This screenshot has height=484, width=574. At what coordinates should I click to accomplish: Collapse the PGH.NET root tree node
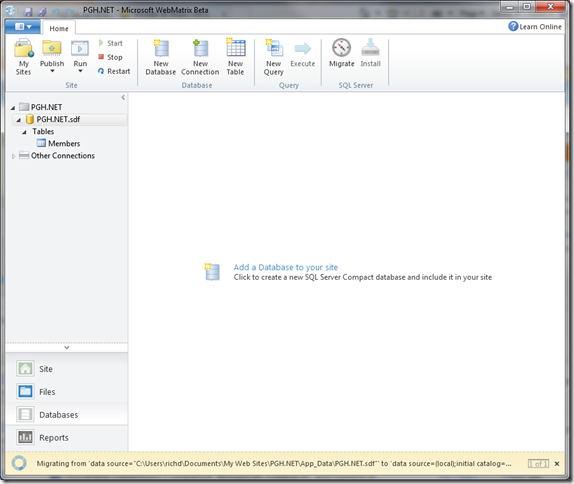click(x=13, y=108)
